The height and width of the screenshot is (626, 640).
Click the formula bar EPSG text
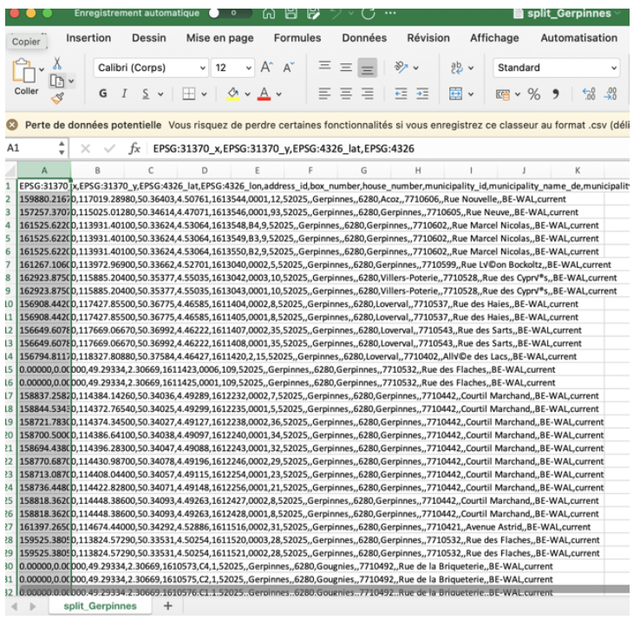pyautogui.click(x=283, y=149)
